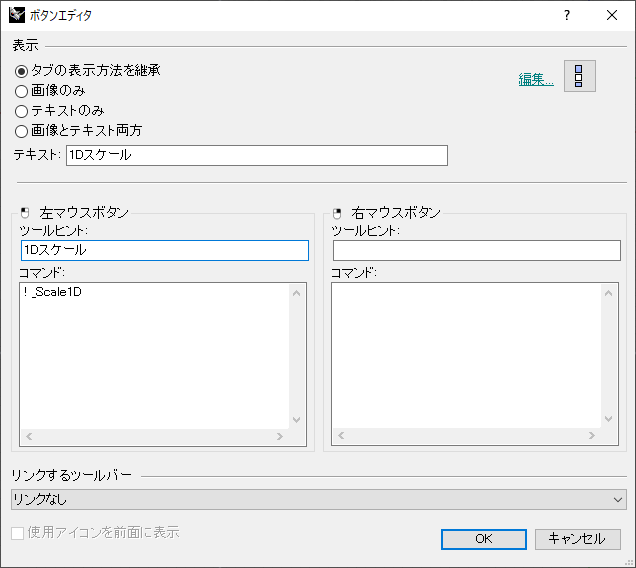The image size is (636, 568).
Task: Click the 左マウスボタン group label
Action: pyautogui.click(x=84, y=213)
